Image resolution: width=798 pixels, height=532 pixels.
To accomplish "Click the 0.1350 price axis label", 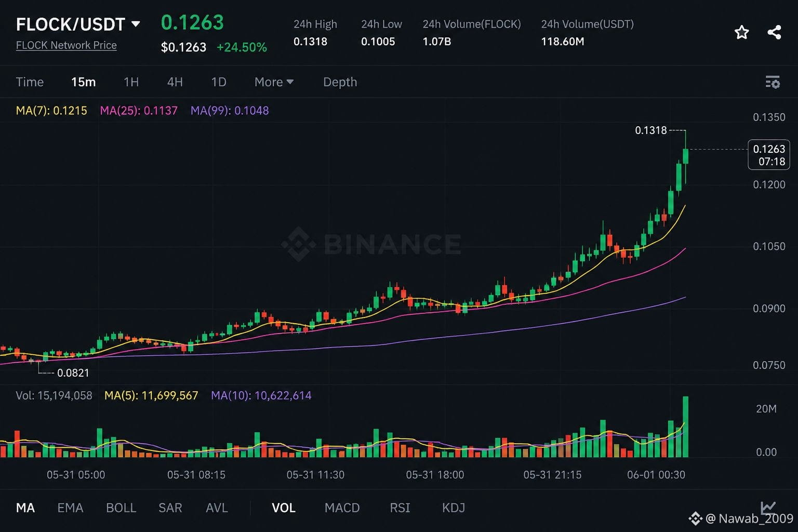I will pyautogui.click(x=769, y=117).
